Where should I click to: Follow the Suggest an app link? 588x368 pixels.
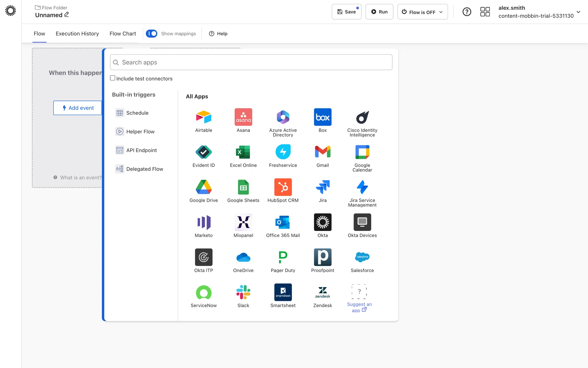pyautogui.click(x=359, y=307)
